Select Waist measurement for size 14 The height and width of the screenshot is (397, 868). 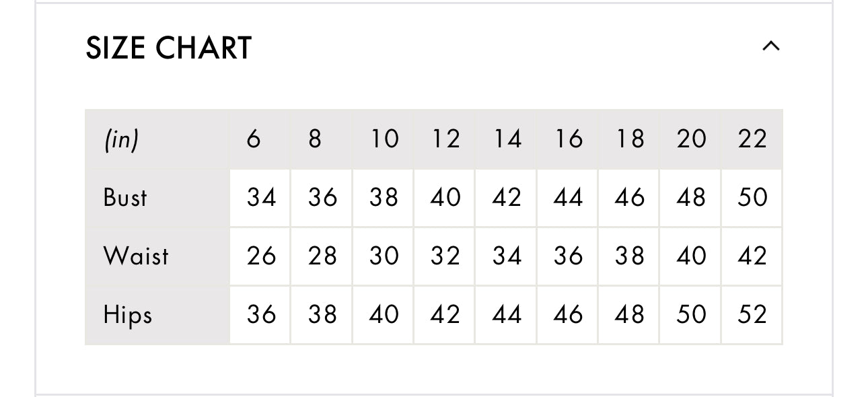[x=507, y=256]
